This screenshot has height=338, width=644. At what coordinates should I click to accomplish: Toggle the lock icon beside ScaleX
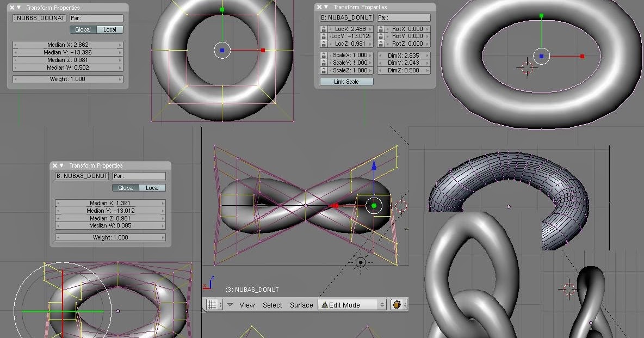(x=324, y=55)
